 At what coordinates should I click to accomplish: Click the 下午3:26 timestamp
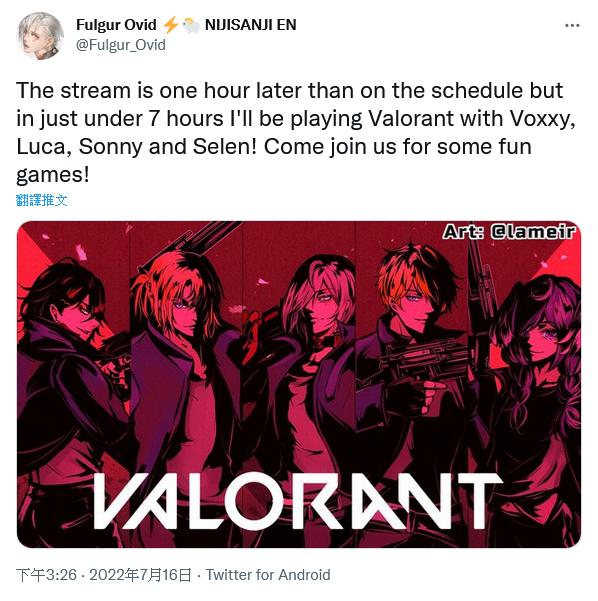point(46,575)
